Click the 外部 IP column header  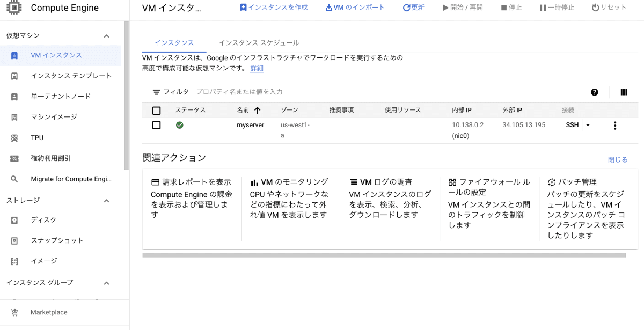[x=512, y=110]
